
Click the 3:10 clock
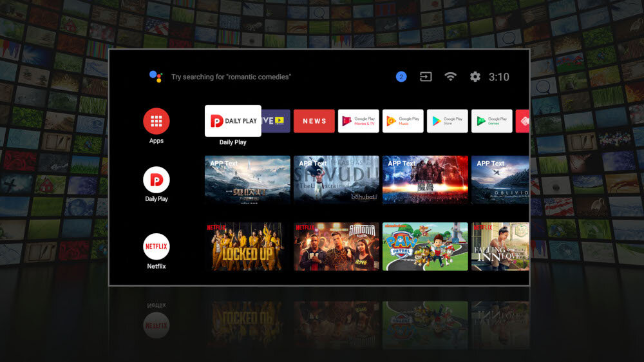[498, 77]
